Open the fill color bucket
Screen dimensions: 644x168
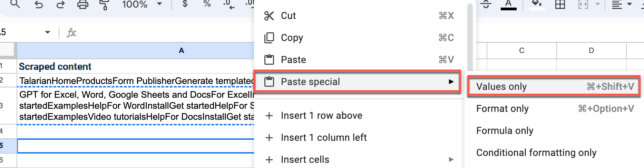click(x=536, y=4)
